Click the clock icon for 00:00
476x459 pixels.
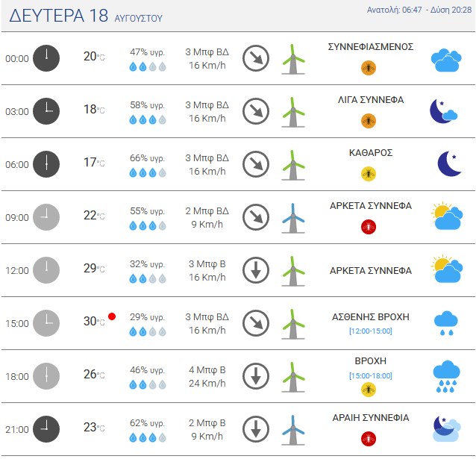click(x=46, y=58)
